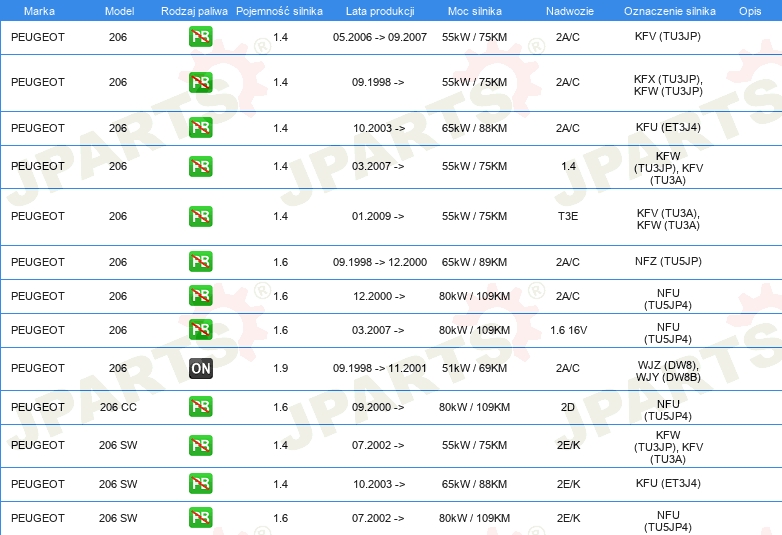This screenshot has height=535, width=782.
Task: Click the Marka column header
Action: pyautogui.click(x=39, y=11)
